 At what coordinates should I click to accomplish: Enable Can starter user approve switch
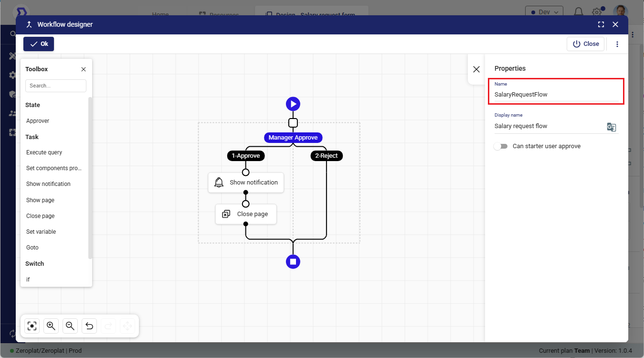point(500,146)
